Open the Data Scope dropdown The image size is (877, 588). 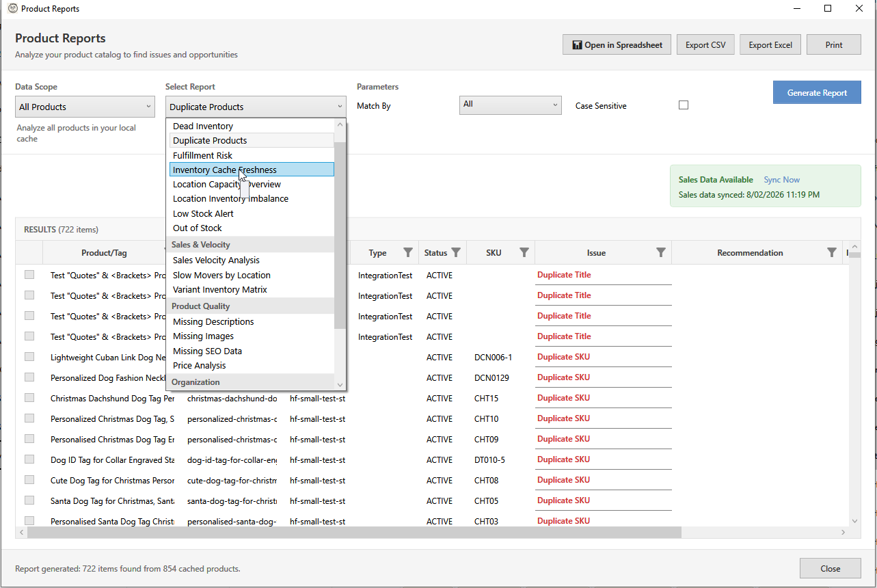pyautogui.click(x=84, y=106)
